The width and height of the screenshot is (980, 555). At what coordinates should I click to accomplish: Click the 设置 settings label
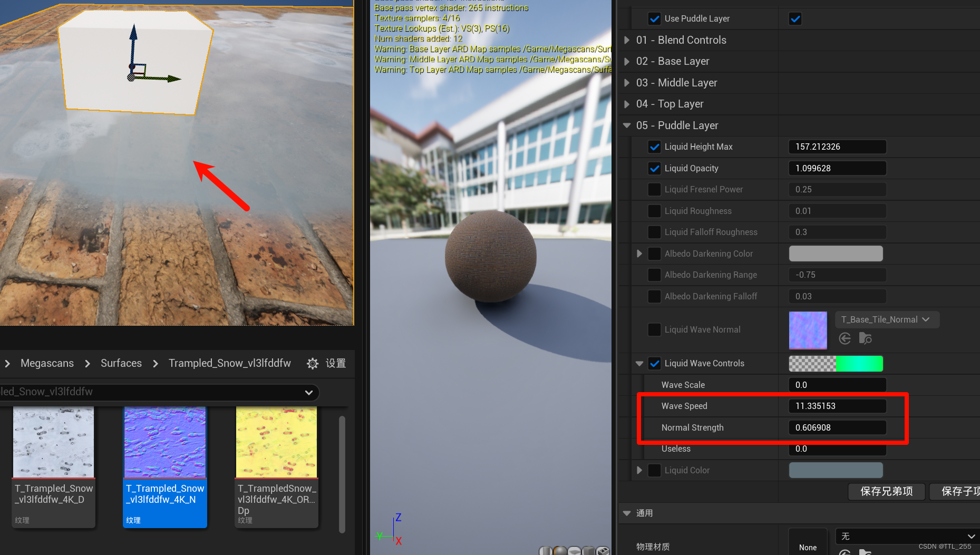[336, 364]
